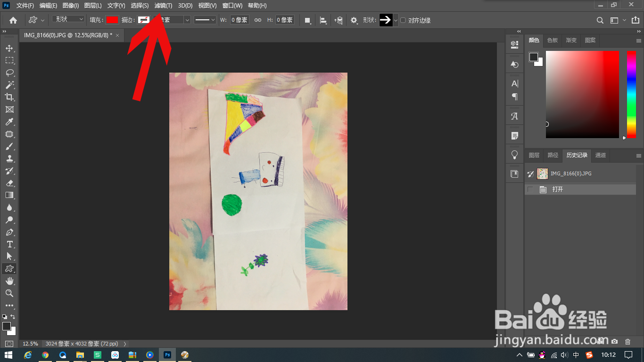Select the Frame tool
The height and width of the screenshot is (362, 644).
point(9,109)
